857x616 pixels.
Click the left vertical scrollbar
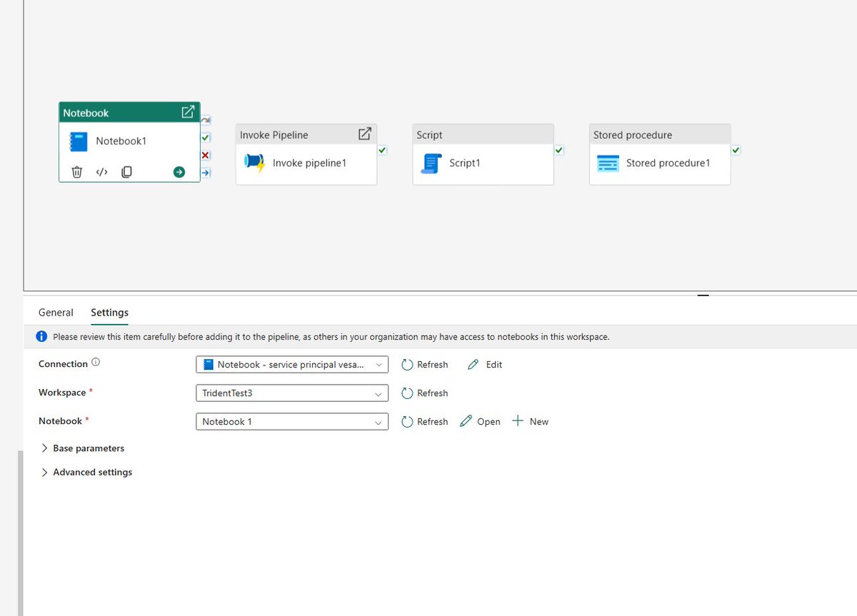click(x=21, y=533)
